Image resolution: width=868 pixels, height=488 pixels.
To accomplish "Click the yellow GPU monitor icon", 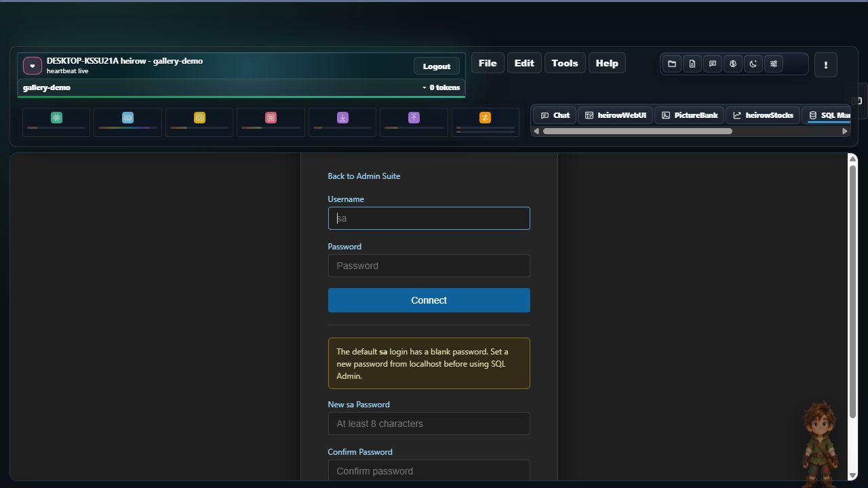I will tap(199, 118).
